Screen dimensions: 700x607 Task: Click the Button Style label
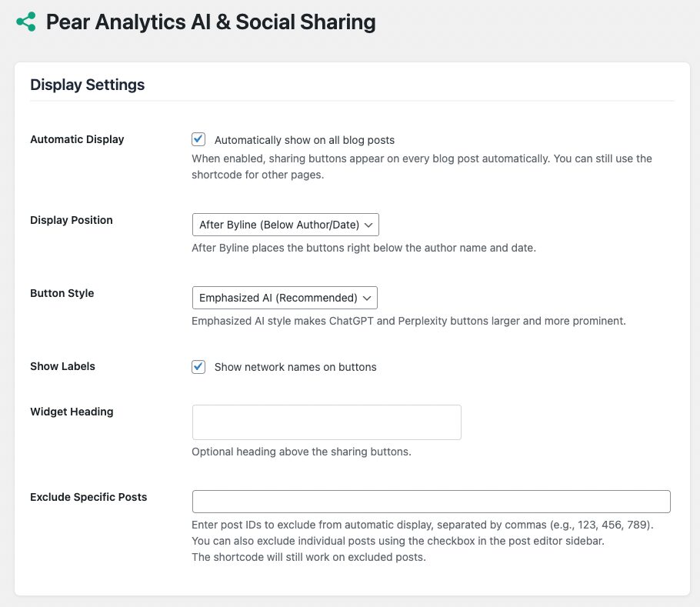tap(62, 293)
